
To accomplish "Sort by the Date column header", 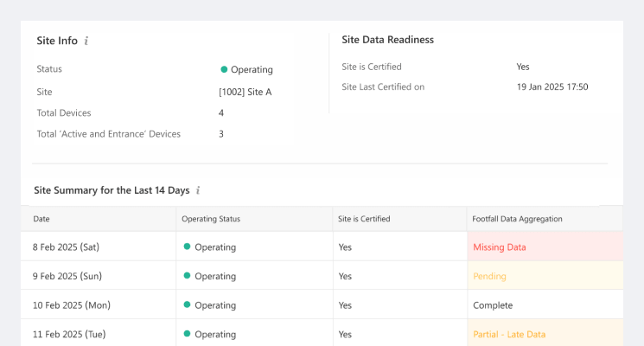I will 41,219.
